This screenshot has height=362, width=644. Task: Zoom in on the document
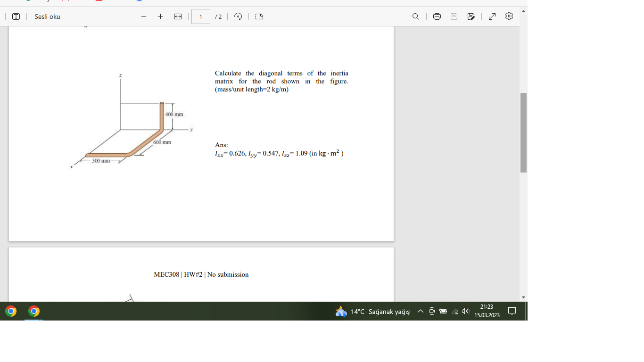160,16
